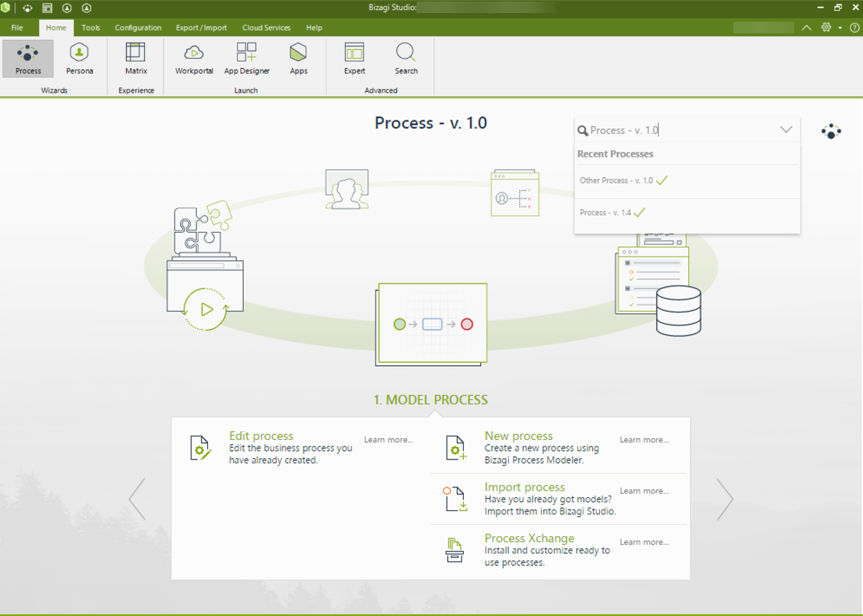Image resolution: width=863 pixels, height=616 pixels.
Task: Click the Edit process link
Action: click(261, 436)
